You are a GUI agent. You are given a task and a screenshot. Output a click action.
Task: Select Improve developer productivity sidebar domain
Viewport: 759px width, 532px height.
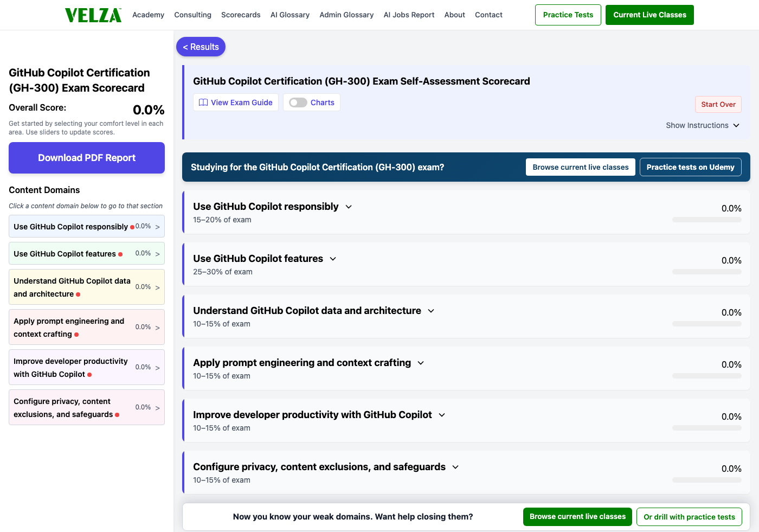click(87, 367)
